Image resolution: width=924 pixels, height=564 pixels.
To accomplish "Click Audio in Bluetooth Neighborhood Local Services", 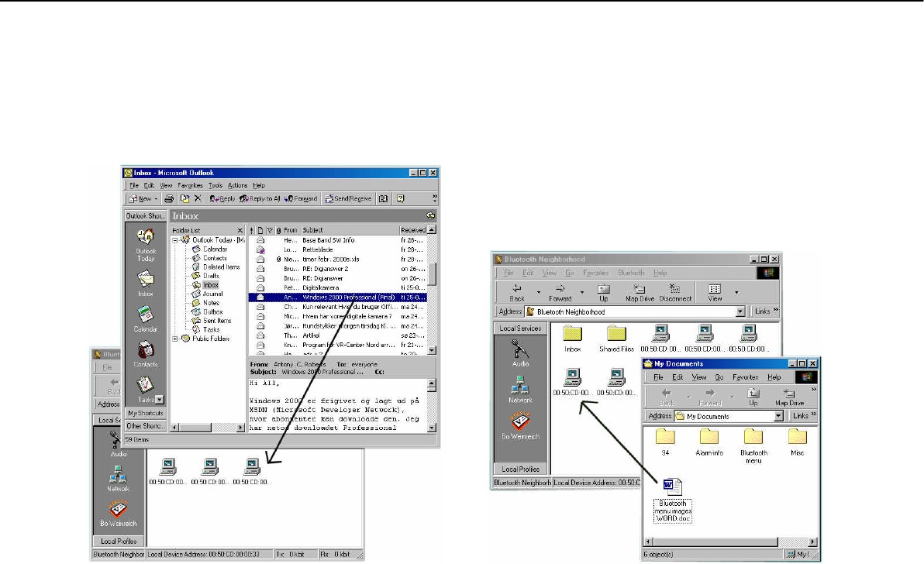I will click(519, 353).
